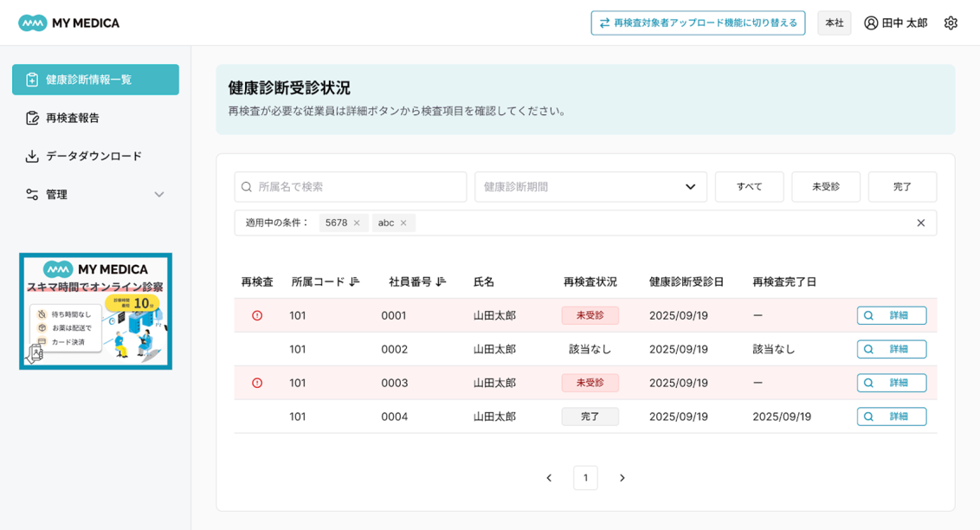
Task: Filter the list by 完了 status
Action: (x=902, y=187)
